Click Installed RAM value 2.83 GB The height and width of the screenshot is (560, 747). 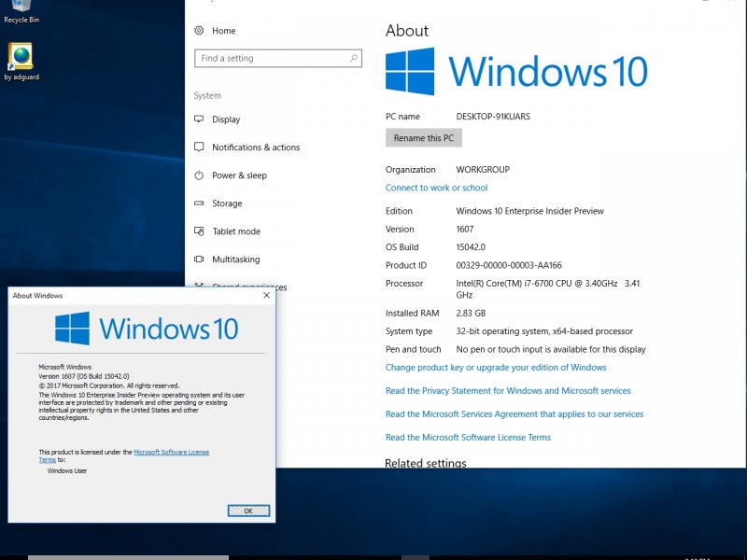tap(471, 313)
